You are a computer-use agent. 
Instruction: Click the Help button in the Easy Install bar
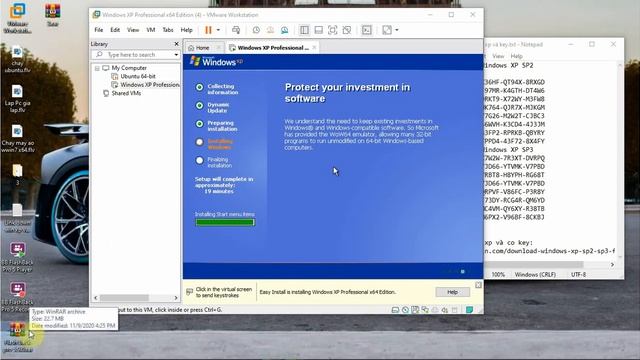coord(452,292)
